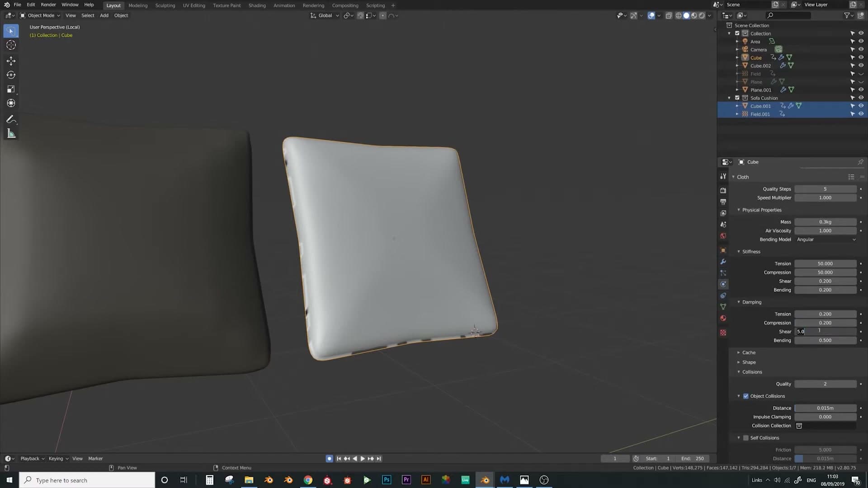This screenshot has width=868, height=488.
Task: Show the hidden Plane object
Action: pos(861,82)
